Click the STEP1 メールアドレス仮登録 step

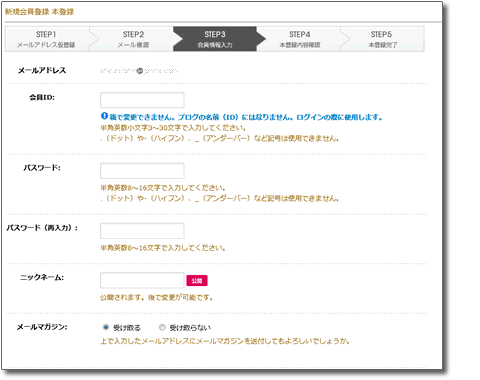[x=47, y=39]
